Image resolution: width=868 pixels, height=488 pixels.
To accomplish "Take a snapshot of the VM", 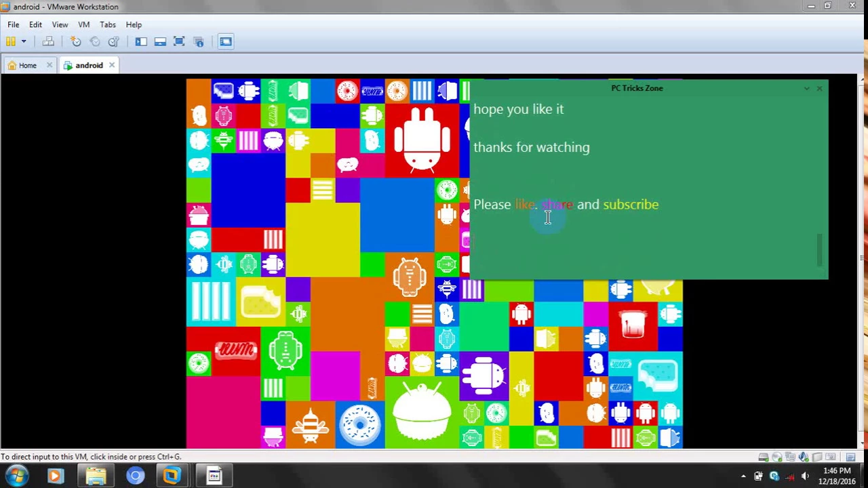I will 76,41.
